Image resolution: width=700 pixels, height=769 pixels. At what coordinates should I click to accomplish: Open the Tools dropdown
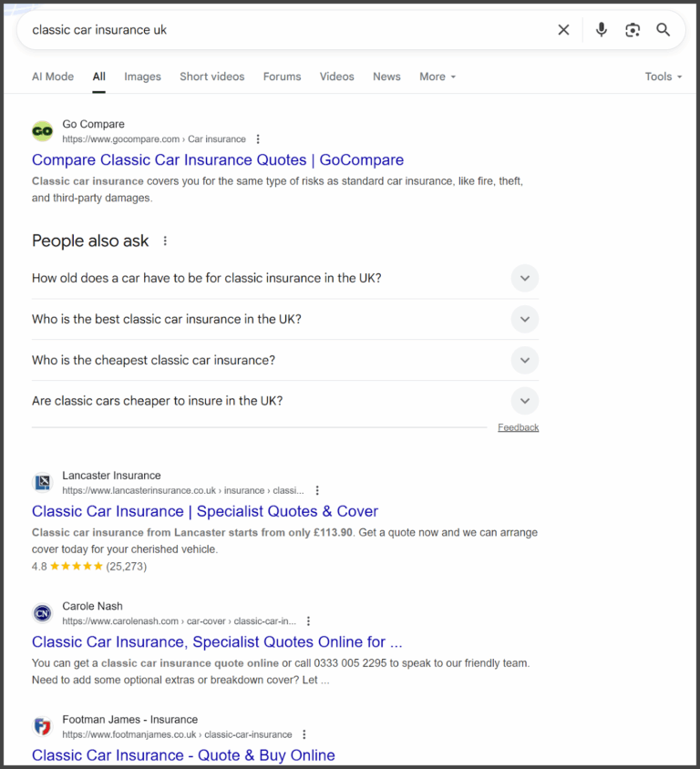(x=664, y=77)
